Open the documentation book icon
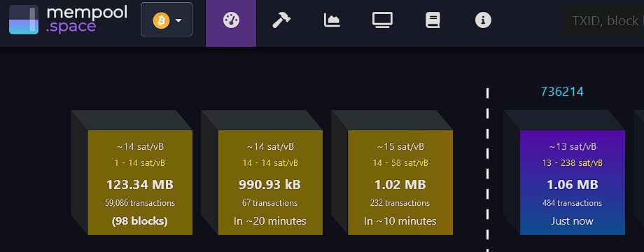 click(433, 20)
